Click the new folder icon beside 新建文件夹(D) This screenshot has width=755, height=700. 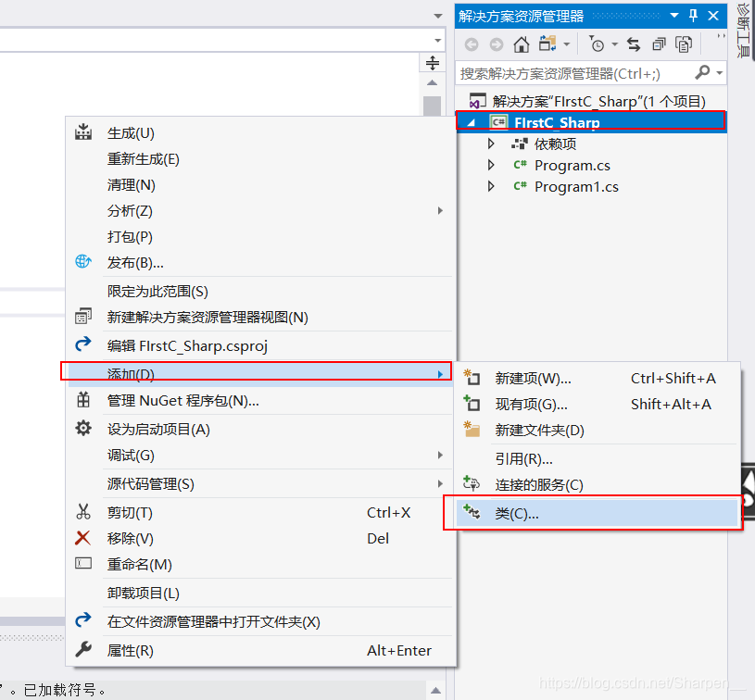472,430
